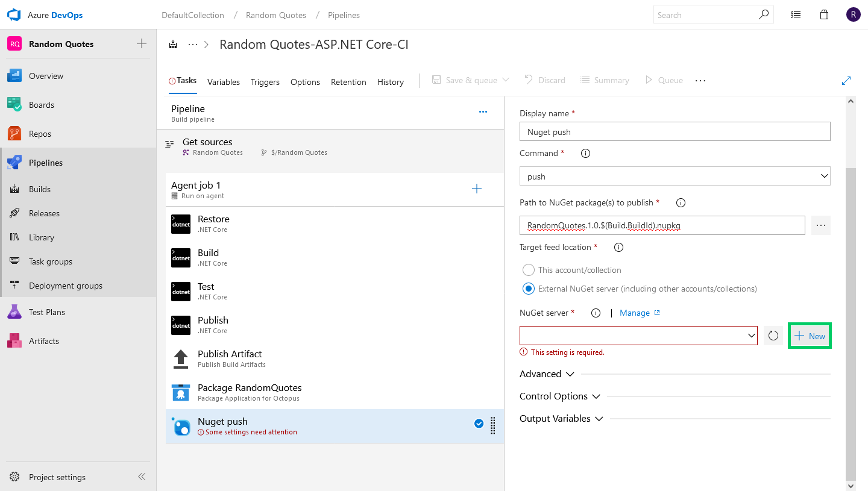This screenshot has width=868, height=491.
Task: Click the Queue button
Action: pyautogui.click(x=664, y=80)
